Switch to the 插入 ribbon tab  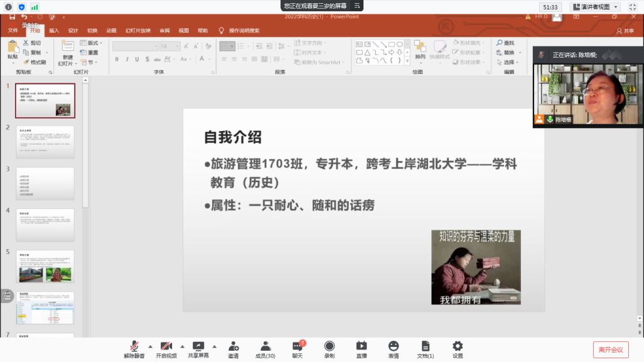(x=54, y=30)
